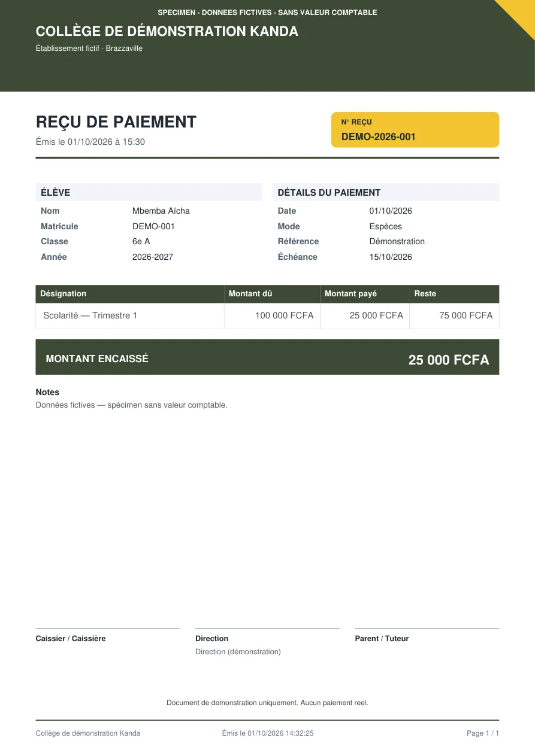Click the Année label
This screenshot has height=756, width=535.
click(x=54, y=257)
